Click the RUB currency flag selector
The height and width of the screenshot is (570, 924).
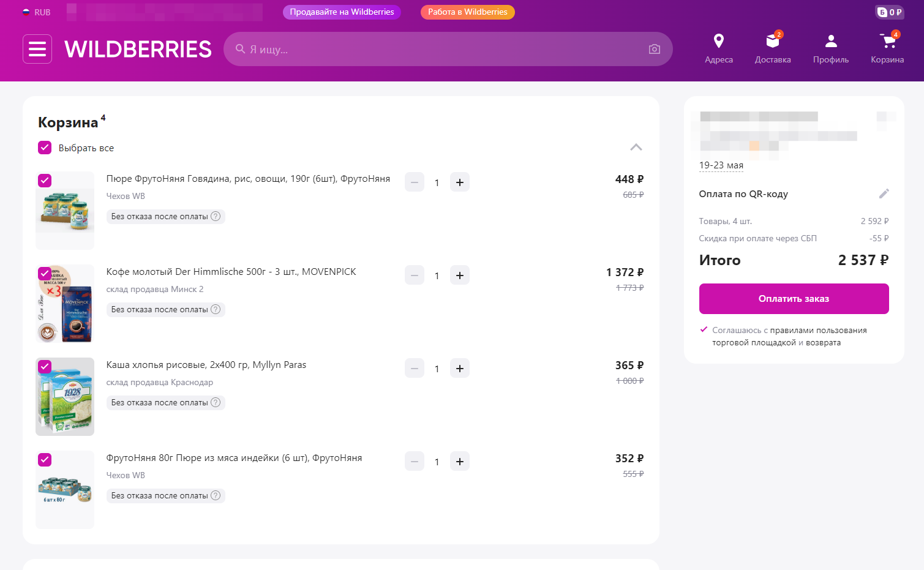[36, 12]
